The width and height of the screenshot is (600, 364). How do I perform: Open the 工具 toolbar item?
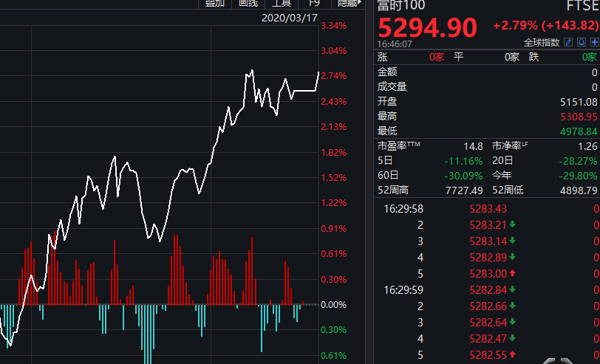pos(282,4)
